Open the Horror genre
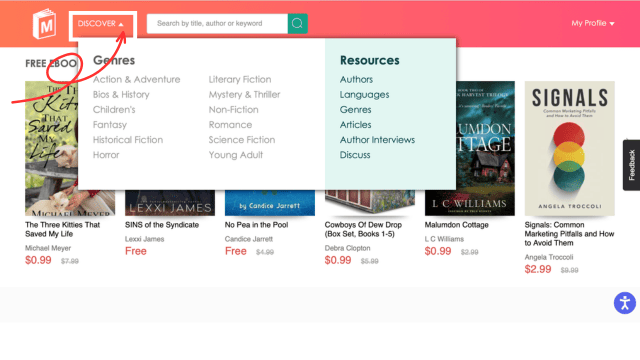 [x=106, y=155]
